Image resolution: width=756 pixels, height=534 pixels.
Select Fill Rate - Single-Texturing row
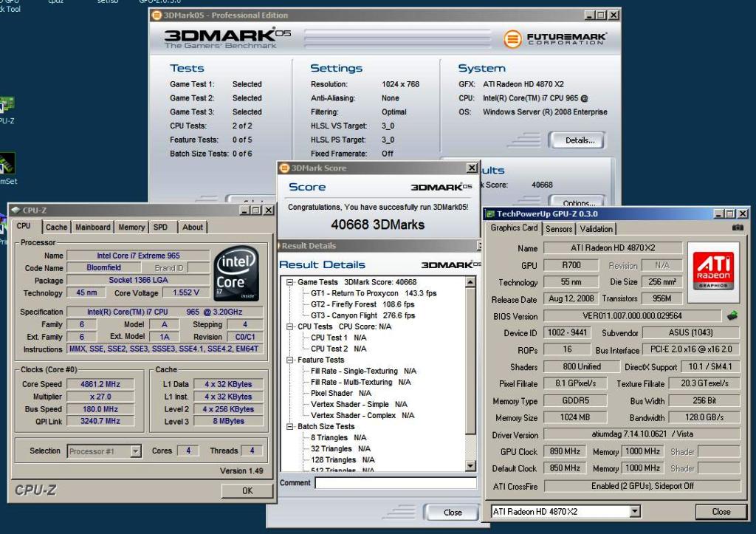point(363,371)
